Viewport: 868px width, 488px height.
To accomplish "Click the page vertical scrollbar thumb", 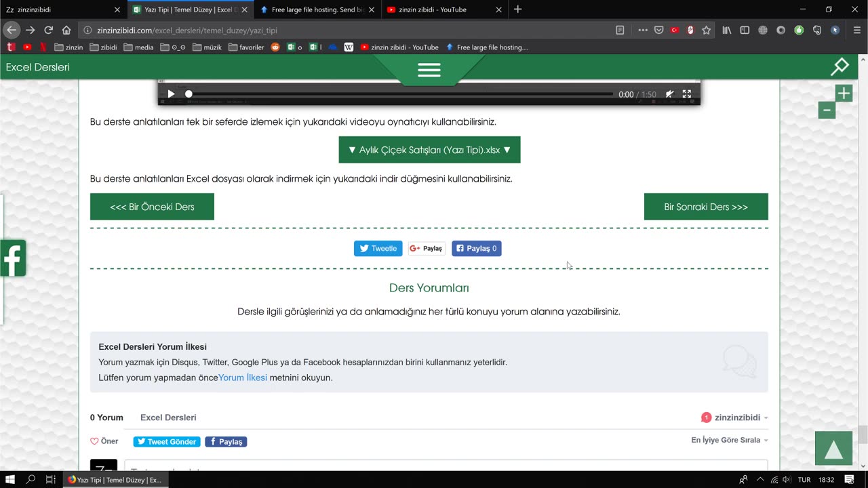I will [863, 434].
